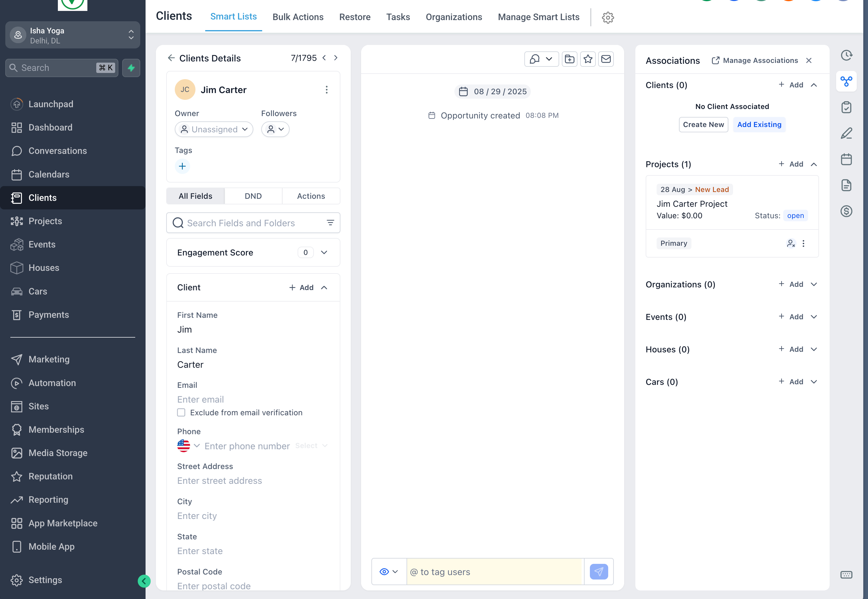Viewport: 868px width, 599px height.
Task: Open the Unassigned owner dropdown
Action: (x=214, y=129)
